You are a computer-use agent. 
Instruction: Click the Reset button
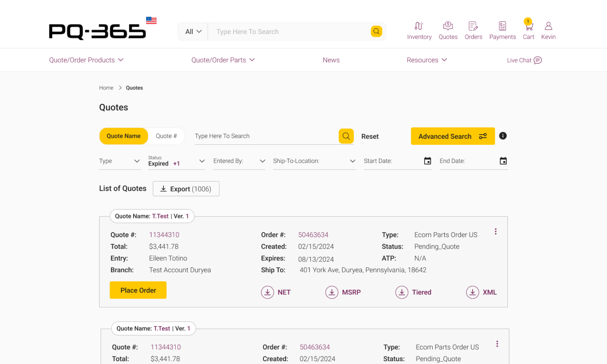pos(370,137)
